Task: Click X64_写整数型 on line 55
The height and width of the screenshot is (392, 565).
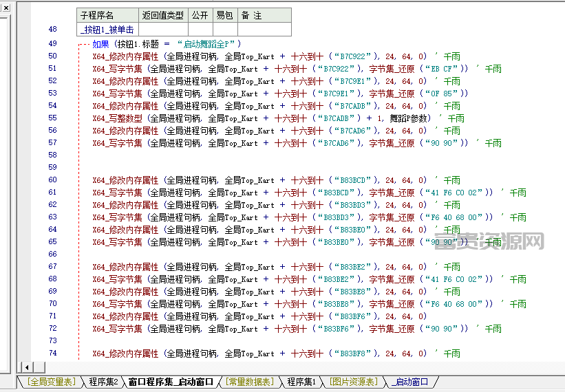Action: pyautogui.click(x=117, y=118)
